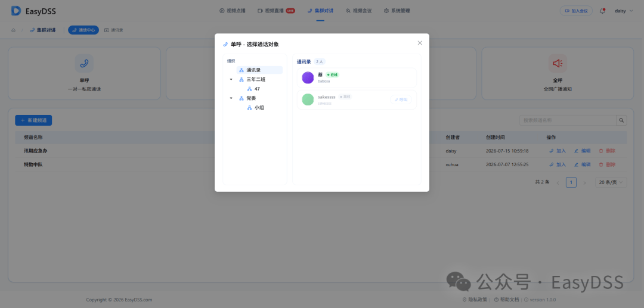Image resolution: width=644 pixels, height=308 pixels.
Task: Open the 帮助文档 footer link
Action: coord(506,300)
